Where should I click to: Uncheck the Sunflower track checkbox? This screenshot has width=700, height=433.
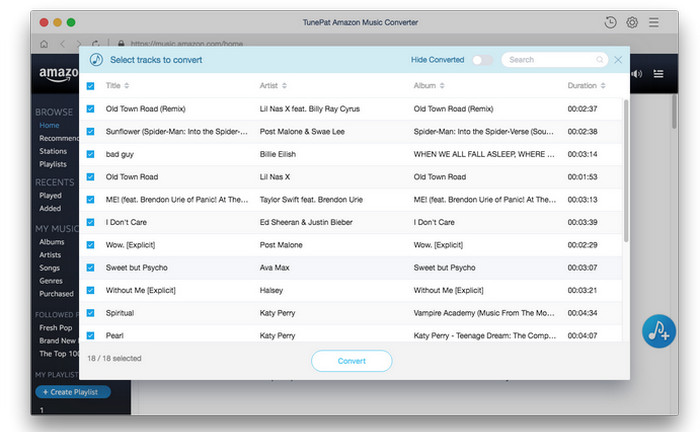(91, 132)
